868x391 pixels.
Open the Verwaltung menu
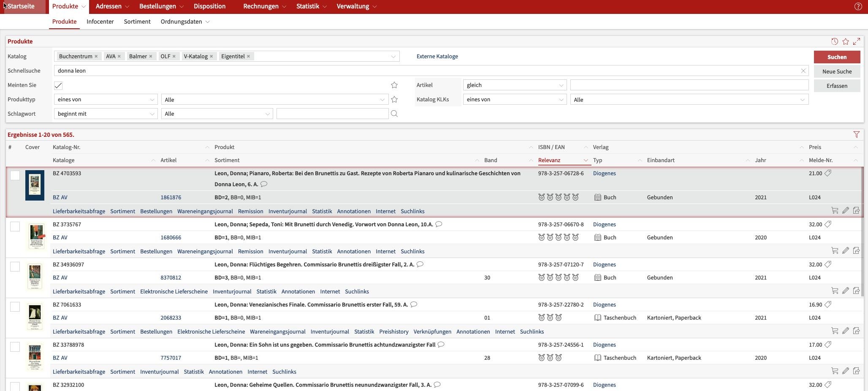[x=357, y=6]
